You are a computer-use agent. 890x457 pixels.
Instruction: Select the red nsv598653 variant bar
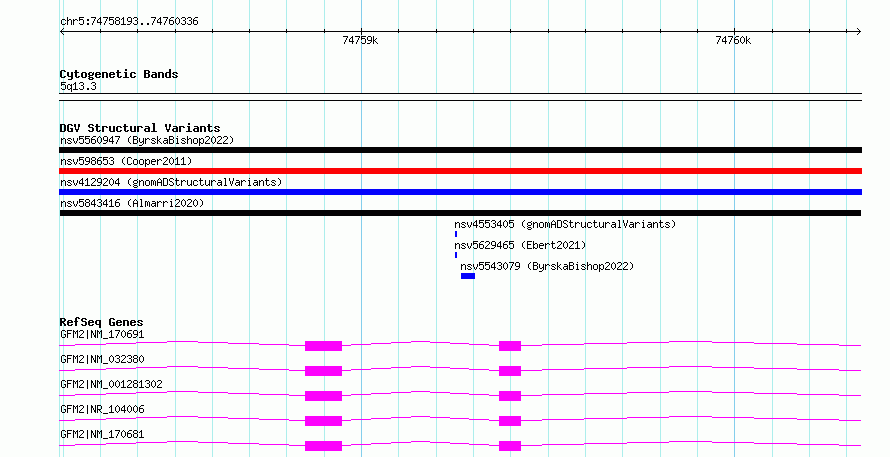460,171
